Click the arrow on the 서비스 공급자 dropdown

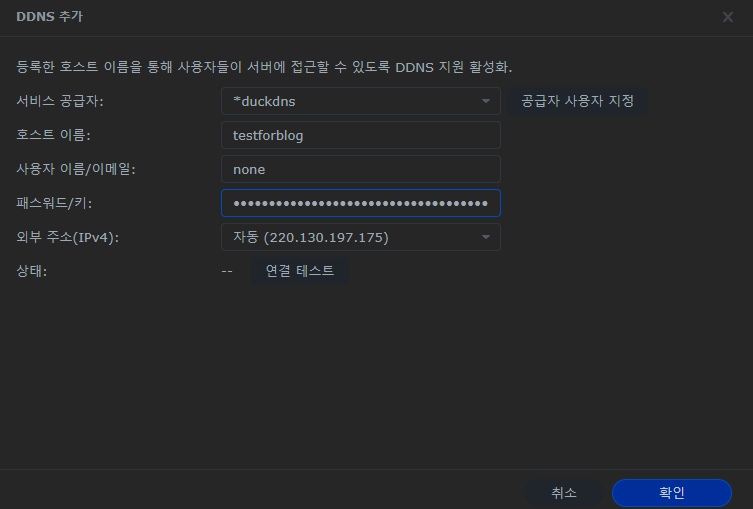pyautogui.click(x=486, y=101)
